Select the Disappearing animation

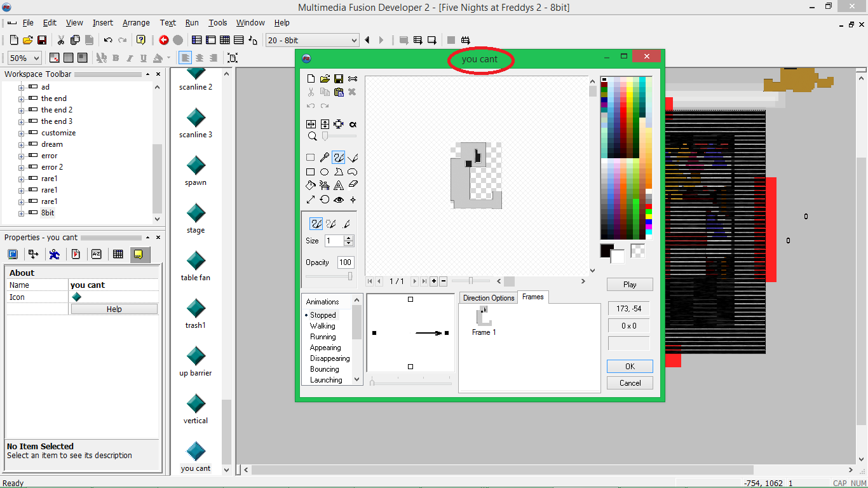[x=330, y=358]
